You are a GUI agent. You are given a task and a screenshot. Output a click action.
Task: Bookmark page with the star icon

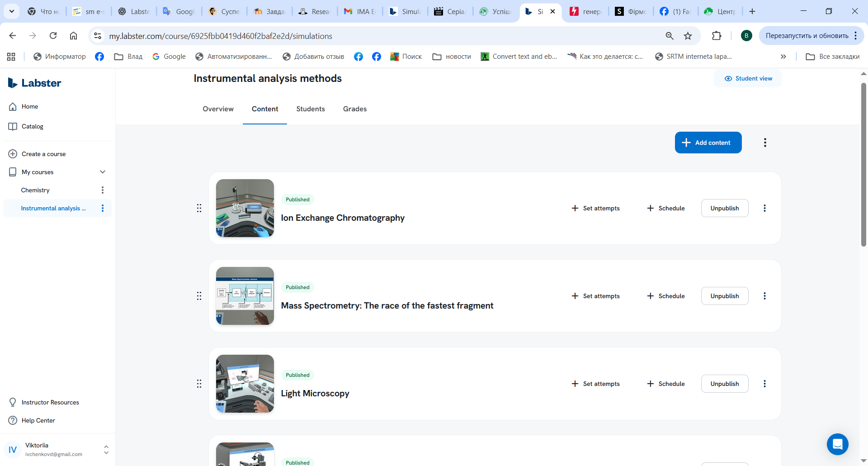688,36
